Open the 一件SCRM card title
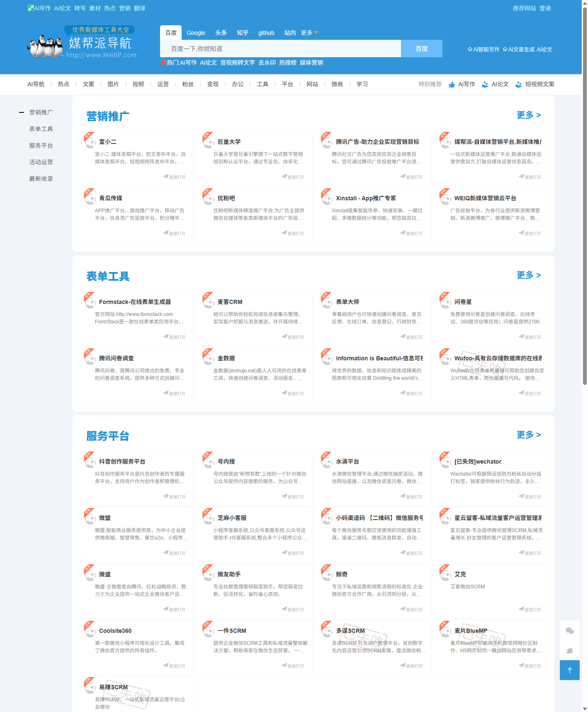This screenshot has width=588, height=712. tap(232, 631)
